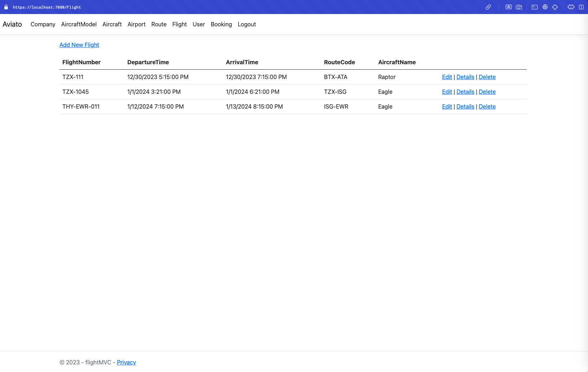
Task: Open the Booking menu item
Action: click(x=221, y=24)
